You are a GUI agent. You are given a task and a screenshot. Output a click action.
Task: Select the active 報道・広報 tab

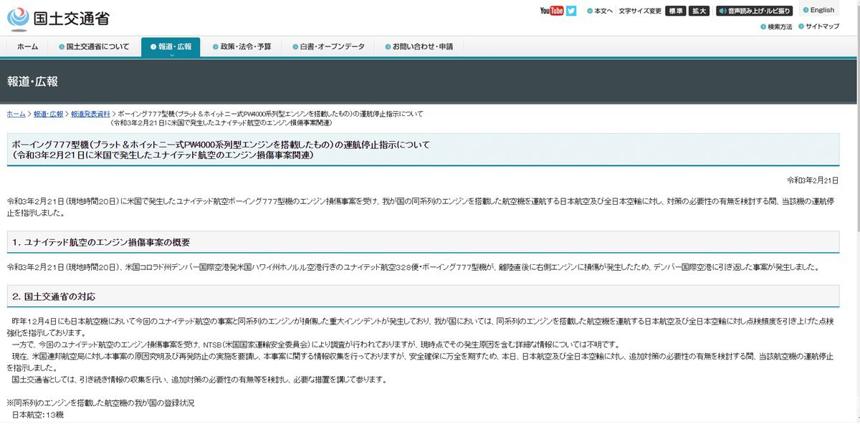click(171, 47)
